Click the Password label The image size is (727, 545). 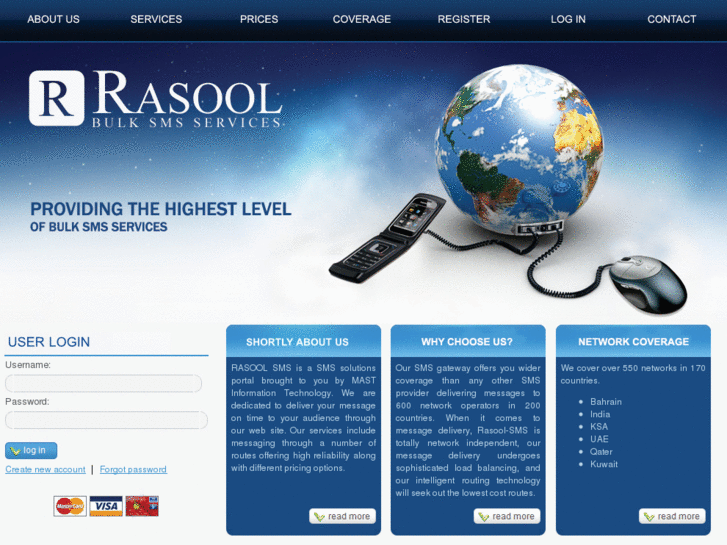27,402
